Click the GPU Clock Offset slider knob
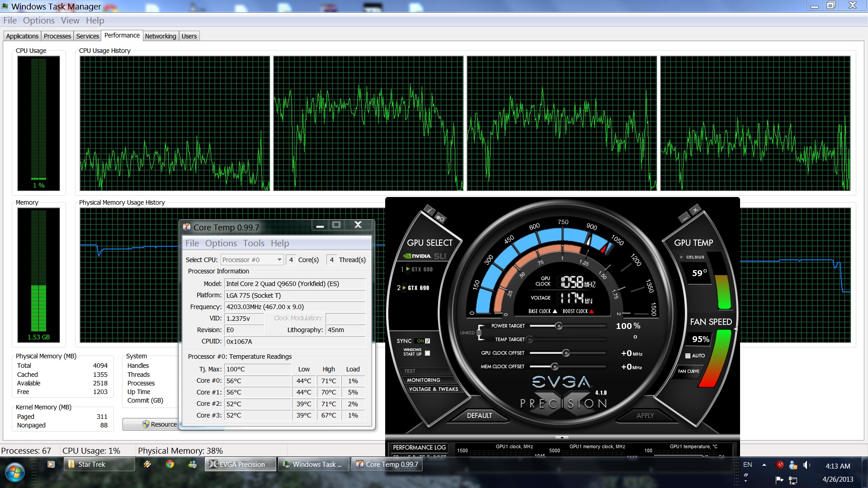This screenshot has width=868, height=488. point(566,353)
